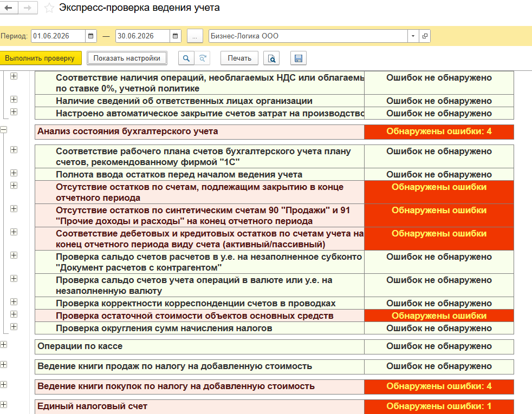The height and width of the screenshot is (414, 532).
Task: Expand the Наличие сведений об ответственных лицах row
Action: click(14, 99)
